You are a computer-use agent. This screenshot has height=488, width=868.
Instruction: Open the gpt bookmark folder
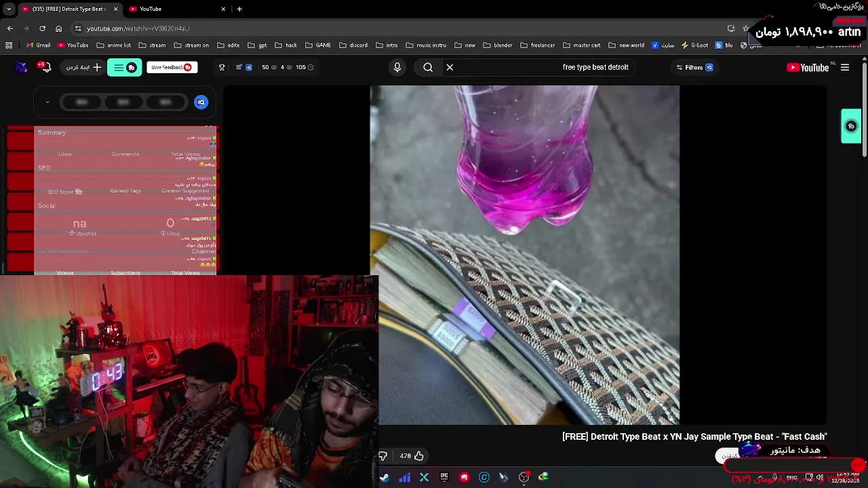(257, 45)
